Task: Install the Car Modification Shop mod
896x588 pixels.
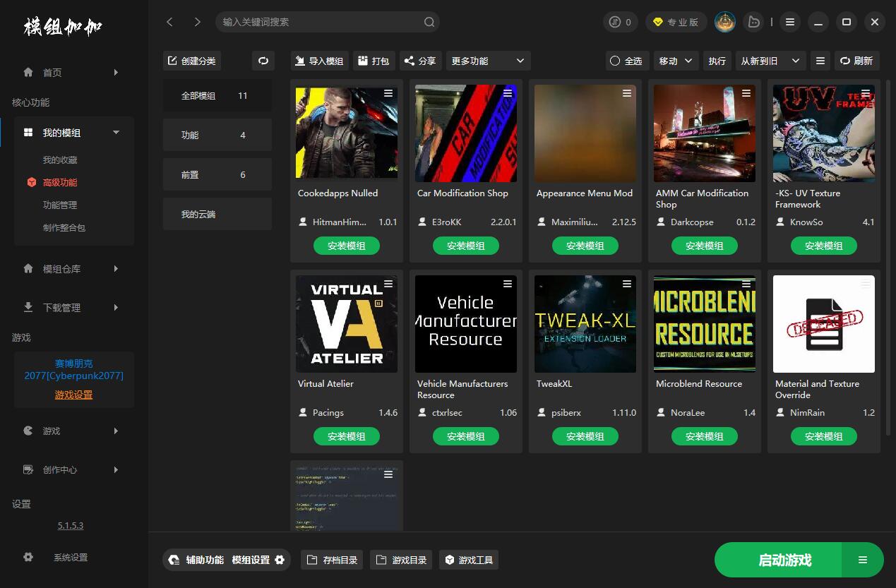Action: coord(466,246)
